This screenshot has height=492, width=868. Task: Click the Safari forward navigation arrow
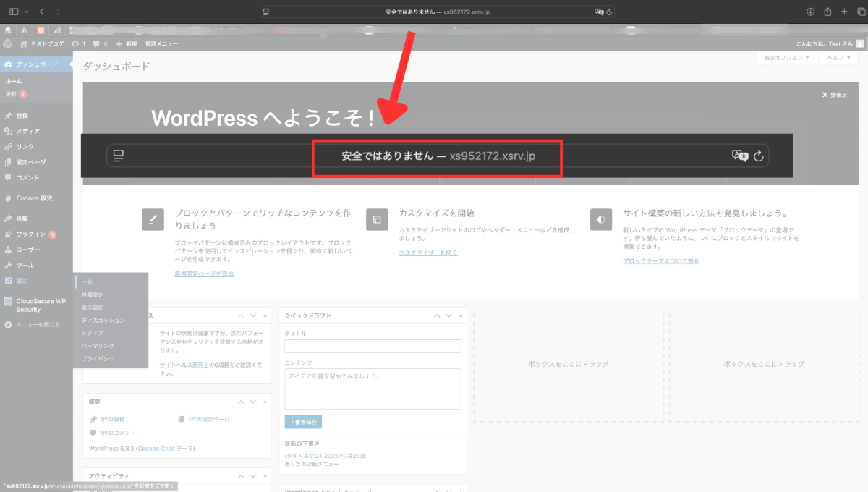tap(58, 12)
